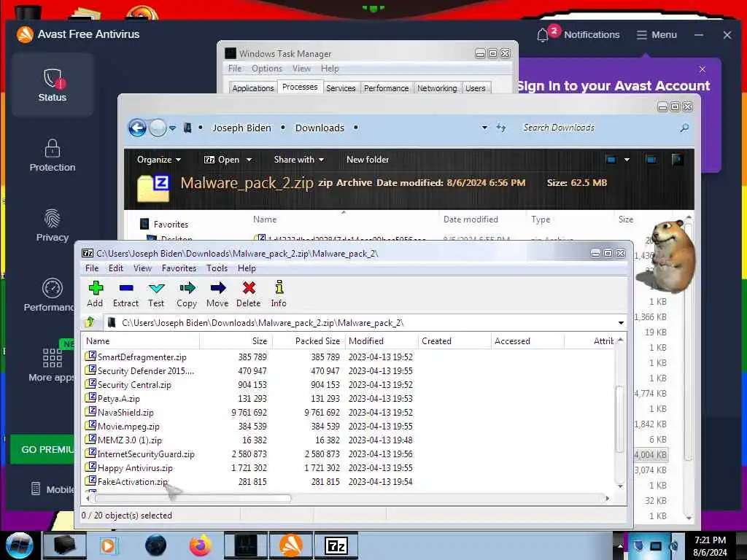Viewport: 747px width, 560px height.
Task: Switch to Performance tab in Task Manager
Action: (387, 88)
